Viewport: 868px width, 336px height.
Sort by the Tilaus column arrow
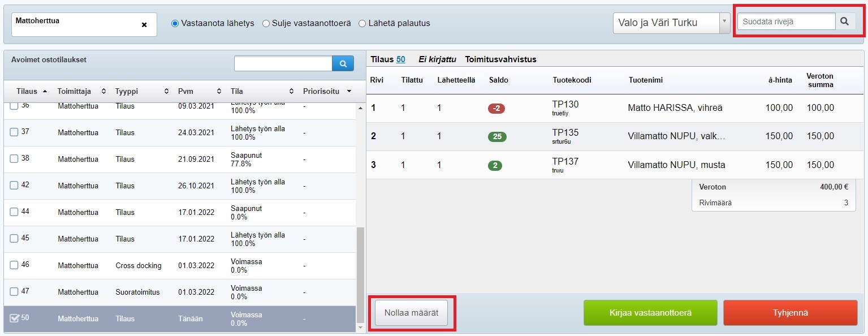pos(45,91)
